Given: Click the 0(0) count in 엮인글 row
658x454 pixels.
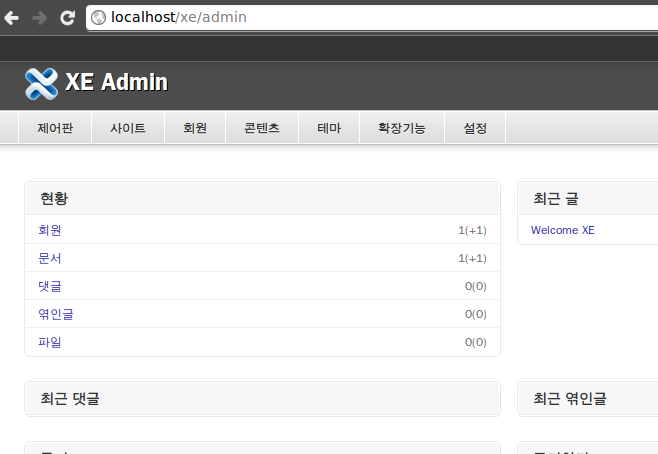Looking at the screenshot, I should pos(475,315).
